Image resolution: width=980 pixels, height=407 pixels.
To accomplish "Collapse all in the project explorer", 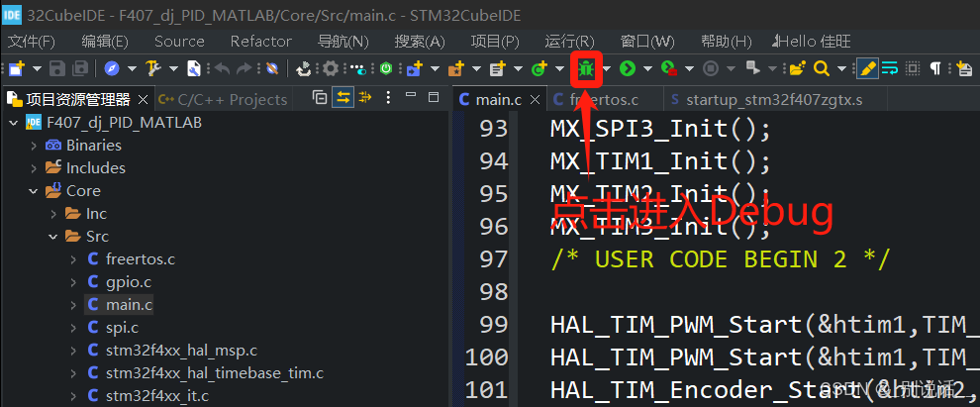I will (320, 97).
